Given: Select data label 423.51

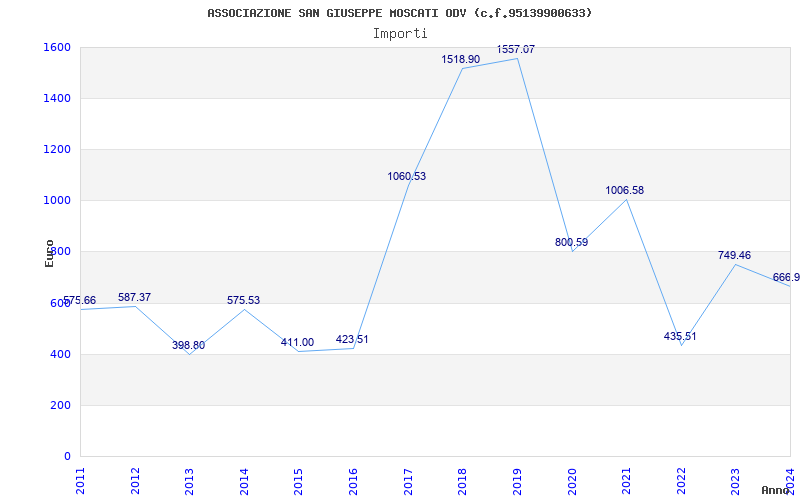Looking at the screenshot, I should (352, 339).
